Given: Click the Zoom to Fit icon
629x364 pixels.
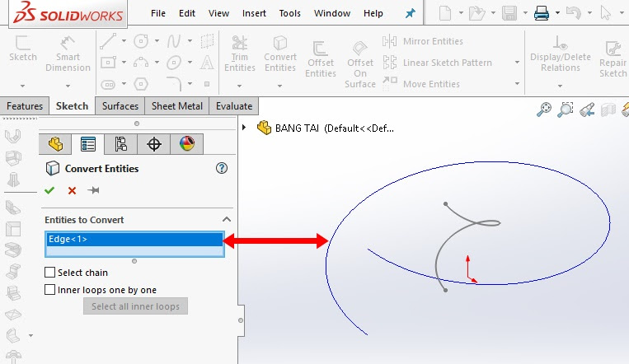Looking at the screenshot, I should [544, 109].
